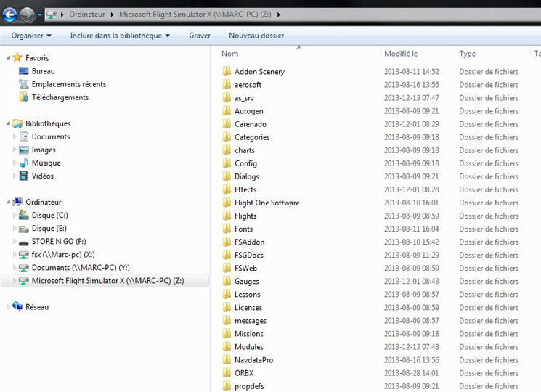
Task: Click the Réseau network icon
Action: click(17, 306)
